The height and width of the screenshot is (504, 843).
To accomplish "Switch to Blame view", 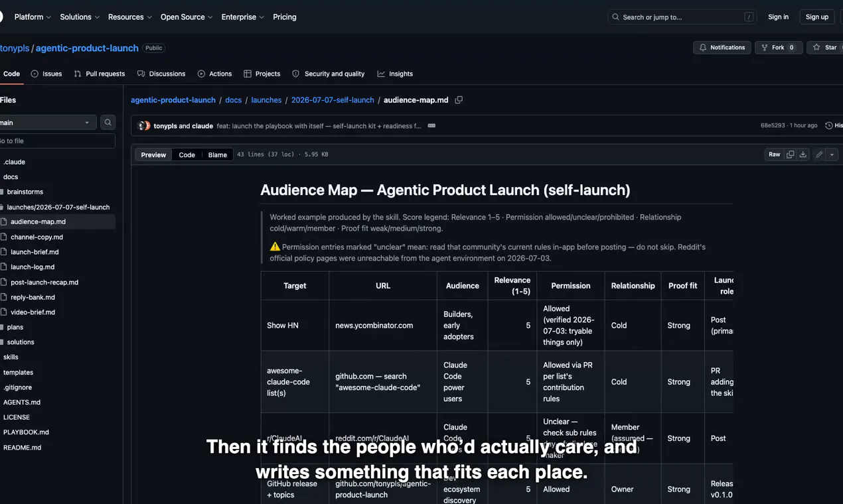I will pyautogui.click(x=217, y=155).
